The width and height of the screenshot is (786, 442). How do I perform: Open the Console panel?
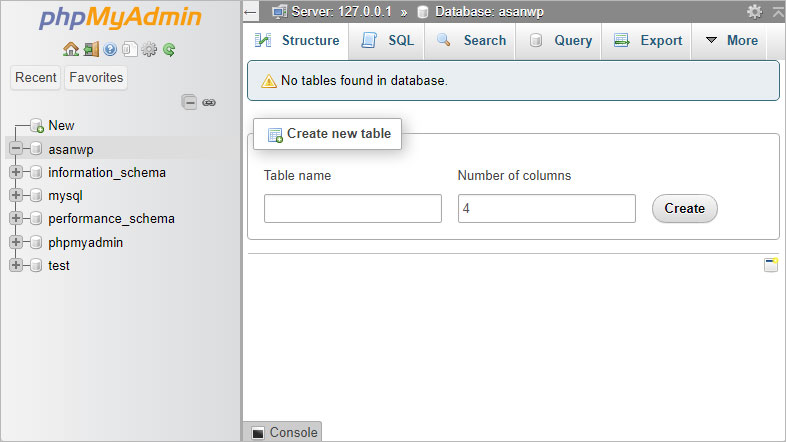click(283, 432)
